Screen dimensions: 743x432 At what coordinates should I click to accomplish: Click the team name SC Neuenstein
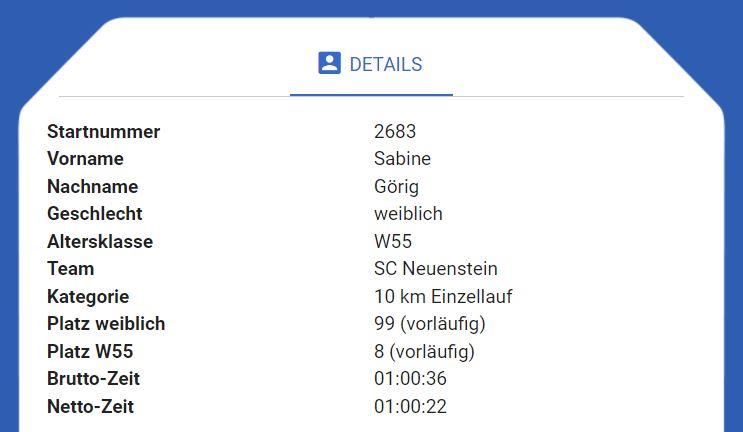435,269
